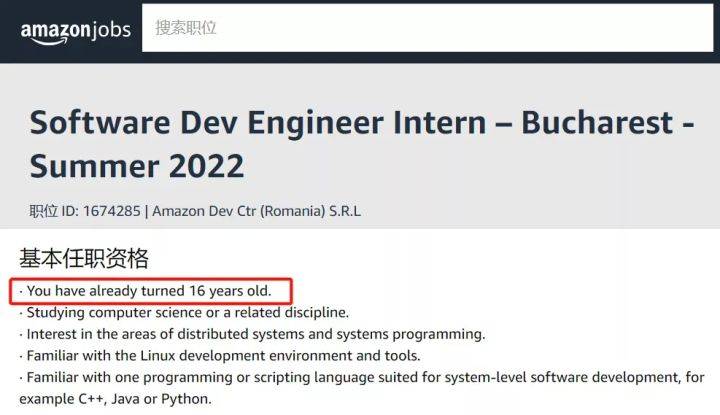Image resolution: width=720 pixels, height=415 pixels.
Task: Select the Summer 2022 title line
Action: (x=136, y=166)
